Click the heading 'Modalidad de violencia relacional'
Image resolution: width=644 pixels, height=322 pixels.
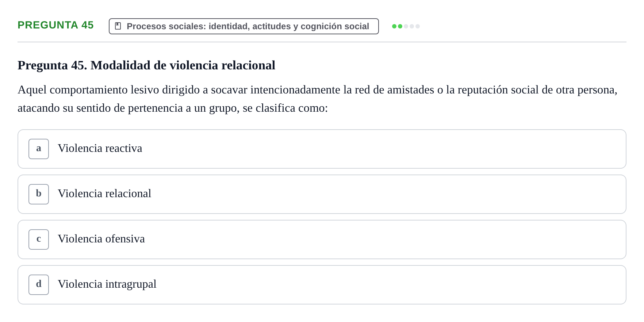point(146,65)
